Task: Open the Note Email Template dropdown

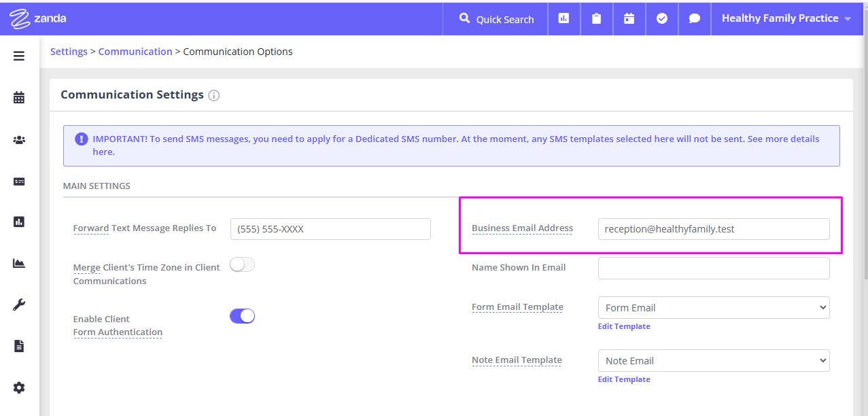Action: point(713,360)
